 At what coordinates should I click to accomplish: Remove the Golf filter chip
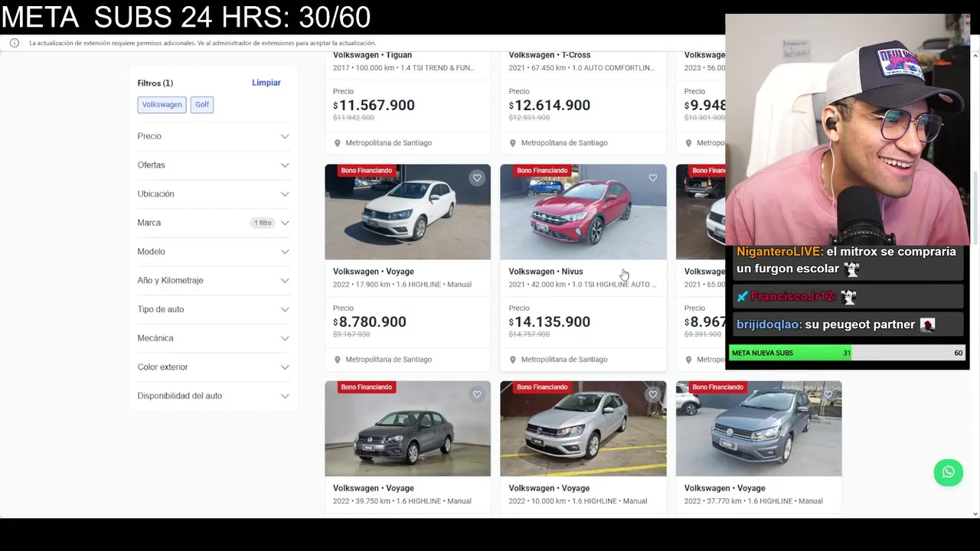tap(202, 105)
